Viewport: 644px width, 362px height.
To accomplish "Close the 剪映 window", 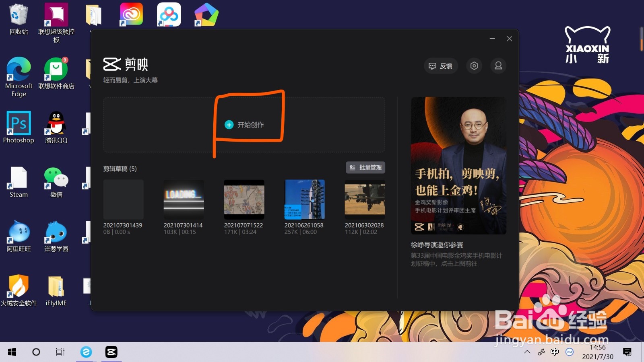I will point(509,39).
